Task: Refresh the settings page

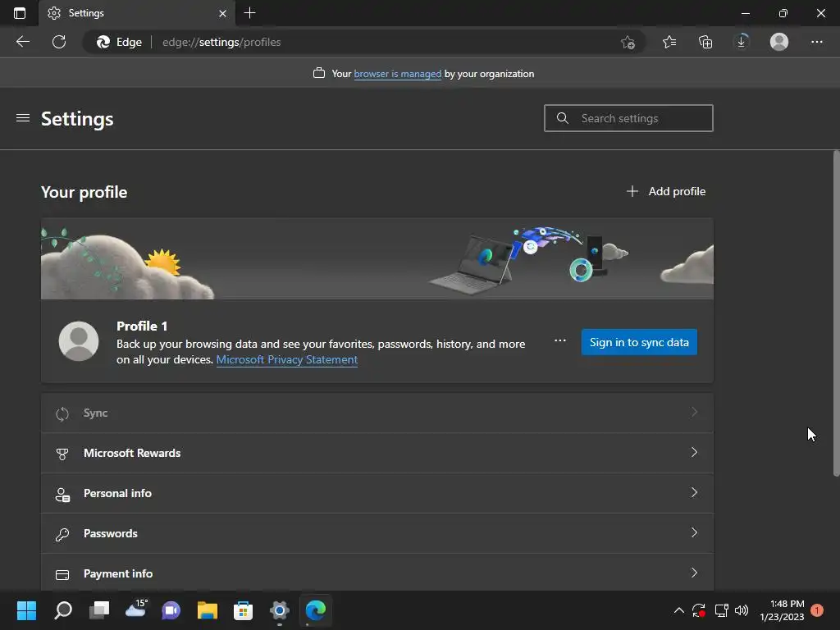Action: [x=59, y=42]
